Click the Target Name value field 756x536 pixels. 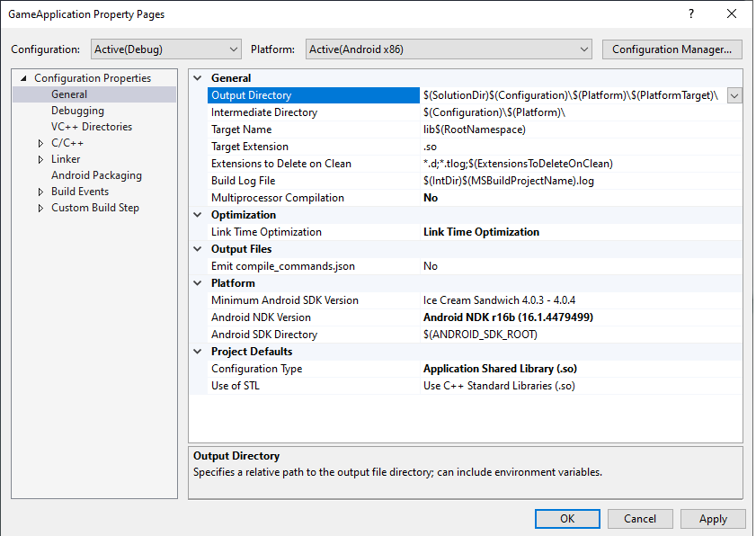click(x=575, y=130)
